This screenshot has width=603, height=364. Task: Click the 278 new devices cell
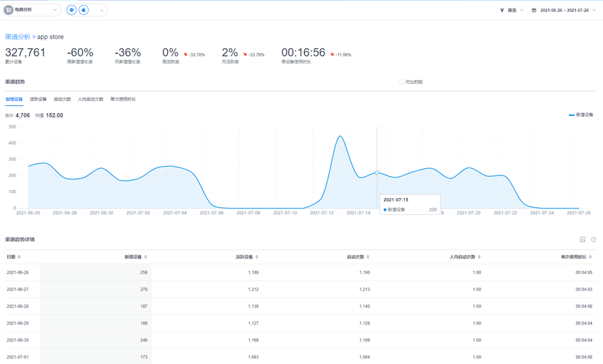(x=144, y=289)
